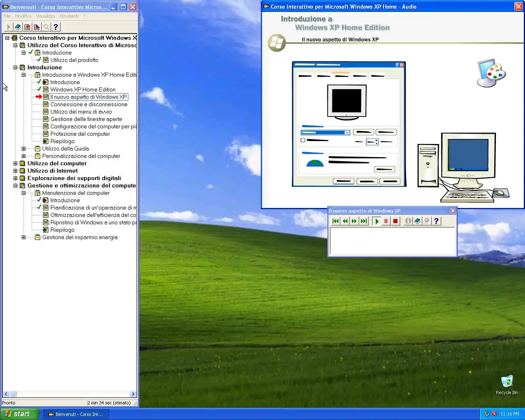525x420 pixels.
Task: Select Windows XP Home Edition lesson
Action: 83,89
